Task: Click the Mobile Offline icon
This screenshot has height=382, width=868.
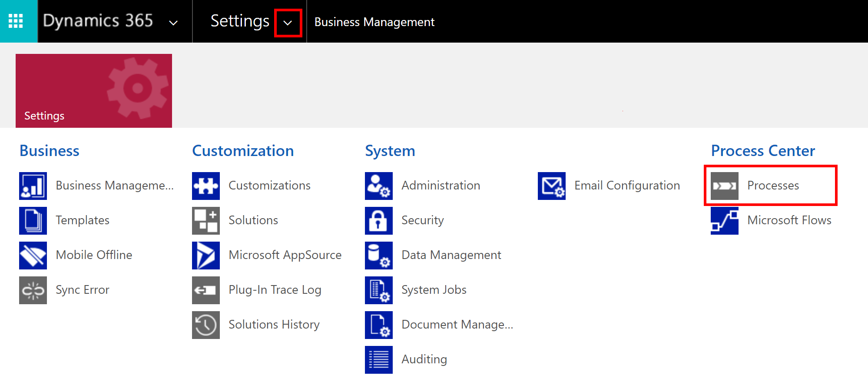Action: [33, 255]
